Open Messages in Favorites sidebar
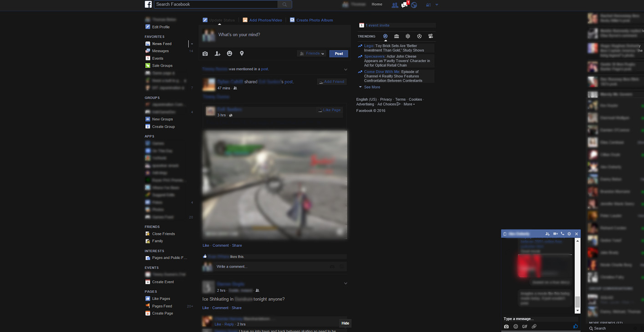 click(160, 51)
